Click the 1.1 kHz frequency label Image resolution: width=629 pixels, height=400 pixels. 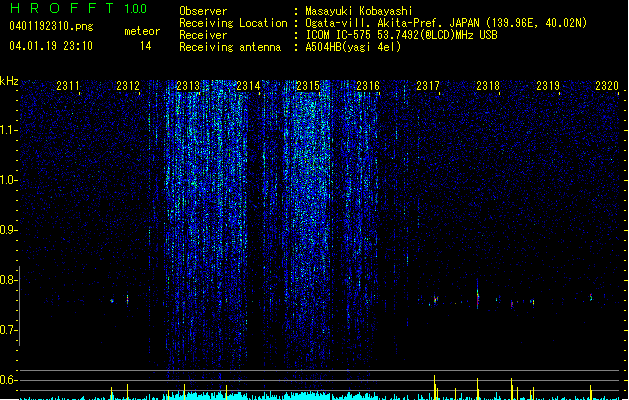(8, 130)
